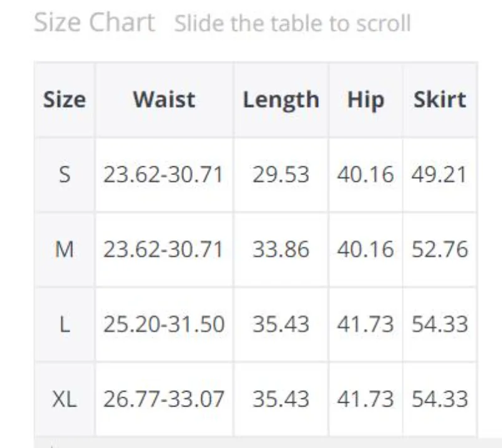
Task: Click the Size Chart heading
Action: [94, 23]
